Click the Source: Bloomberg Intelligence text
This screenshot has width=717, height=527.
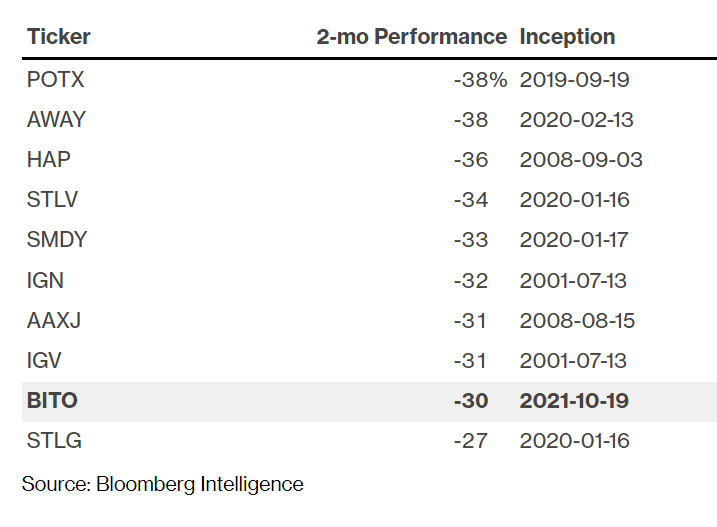coord(162,484)
